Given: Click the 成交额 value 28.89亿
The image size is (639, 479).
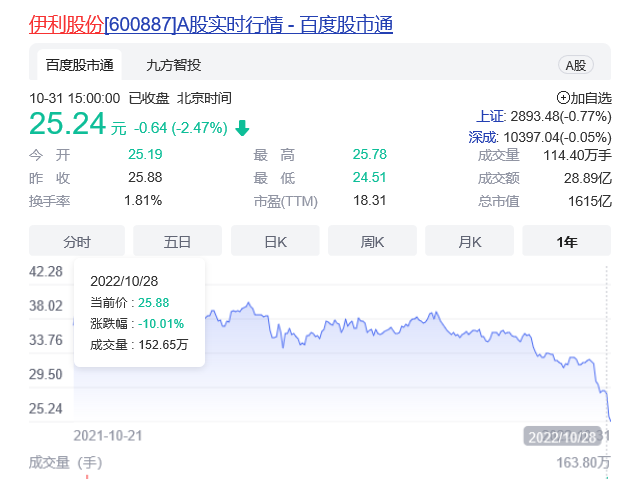Looking at the screenshot, I should pos(588,178).
